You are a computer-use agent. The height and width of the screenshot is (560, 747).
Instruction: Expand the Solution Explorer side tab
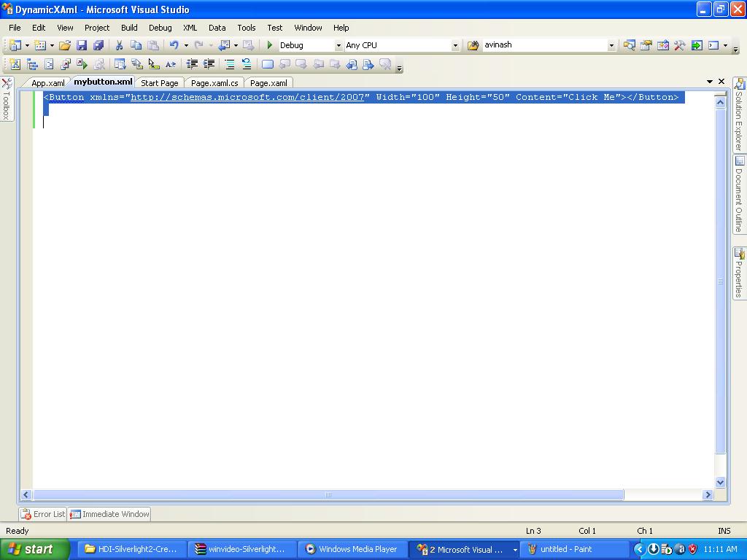[739, 114]
